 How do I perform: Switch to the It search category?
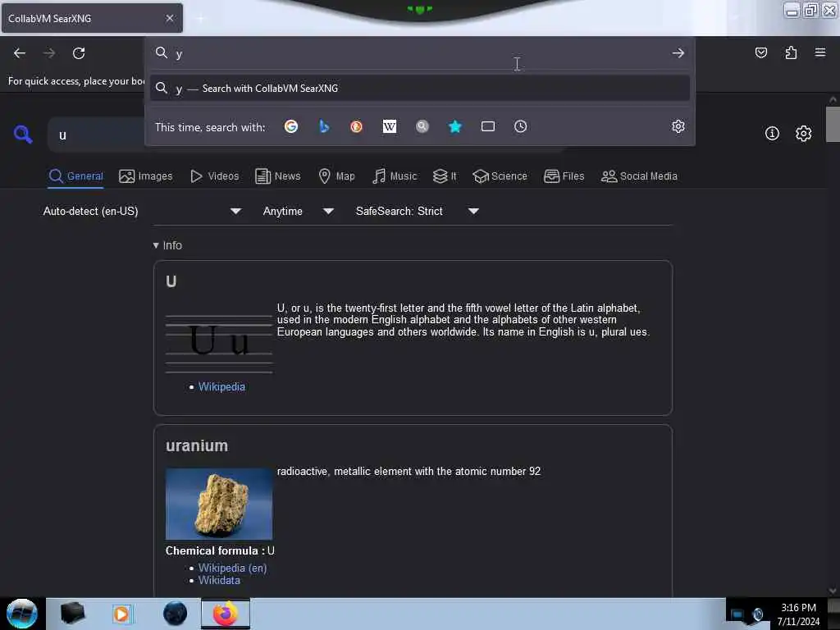pos(445,176)
